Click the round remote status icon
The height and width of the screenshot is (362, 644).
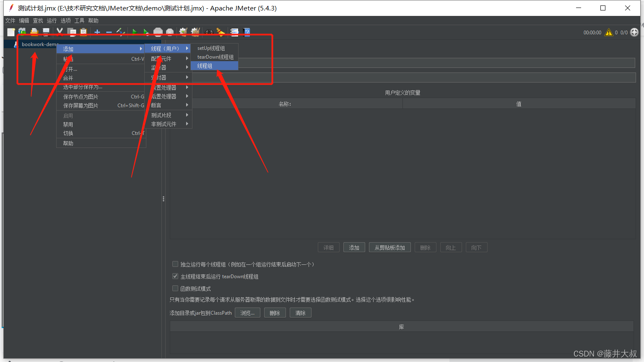pos(634,32)
